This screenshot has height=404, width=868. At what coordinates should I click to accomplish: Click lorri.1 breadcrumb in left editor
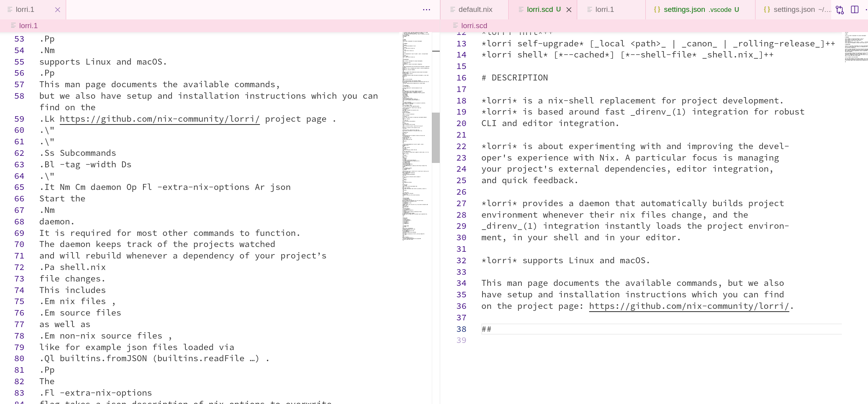point(28,26)
